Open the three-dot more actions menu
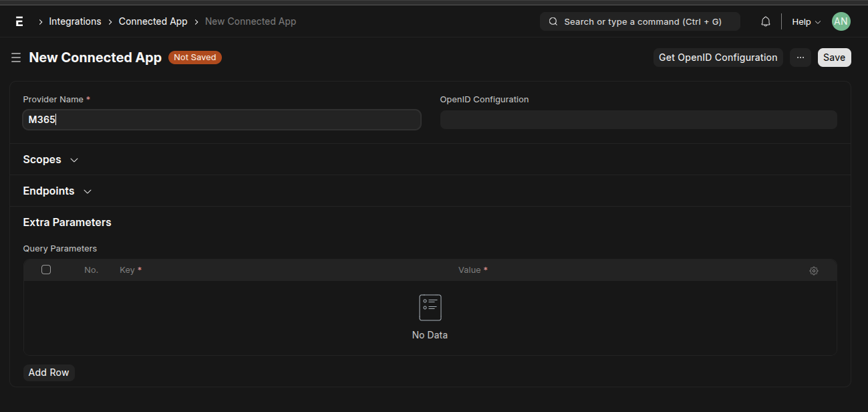This screenshot has width=868, height=412. point(801,58)
